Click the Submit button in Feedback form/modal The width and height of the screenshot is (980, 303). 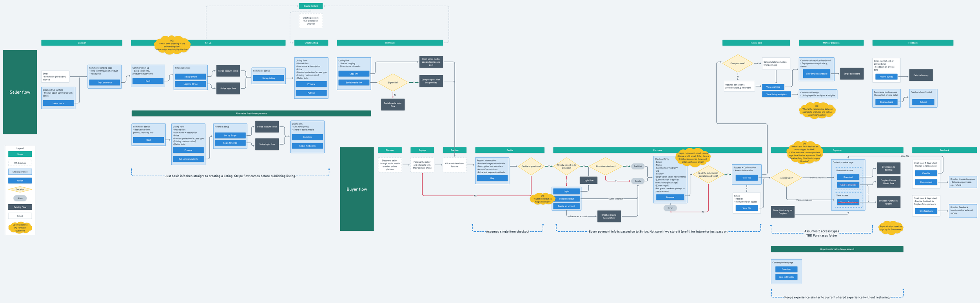coord(923,102)
